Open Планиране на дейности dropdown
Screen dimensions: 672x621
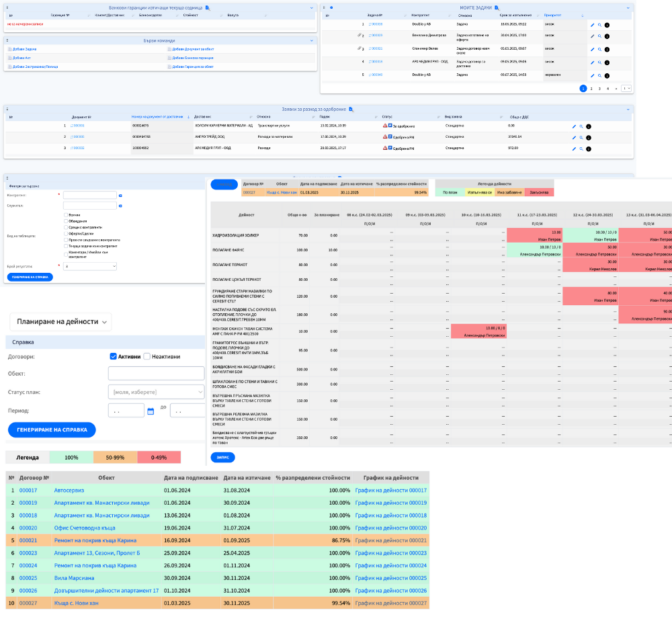click(x=59, y=322)
